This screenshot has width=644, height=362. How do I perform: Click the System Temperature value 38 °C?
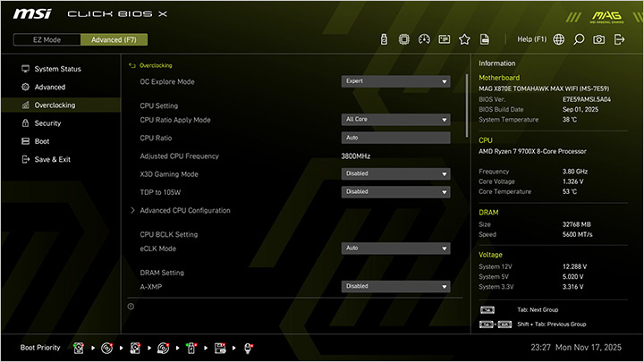click(x=570, y=120)
